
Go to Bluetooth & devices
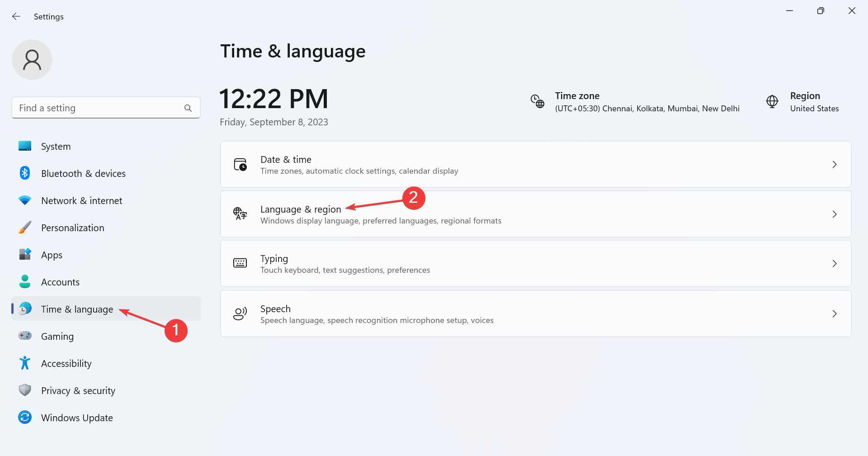point(106,173)
